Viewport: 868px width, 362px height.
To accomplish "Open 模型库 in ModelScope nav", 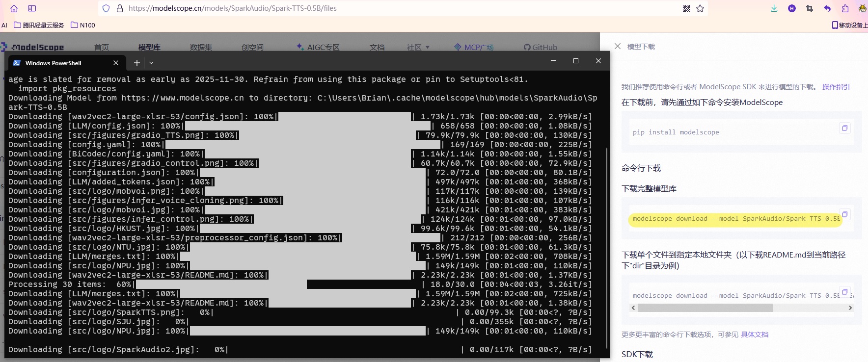I will tap(149, 47).
